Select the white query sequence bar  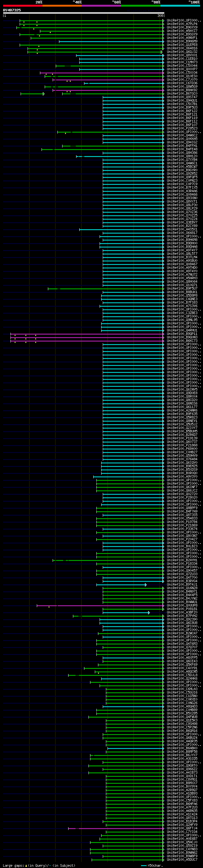pos(83,13)
